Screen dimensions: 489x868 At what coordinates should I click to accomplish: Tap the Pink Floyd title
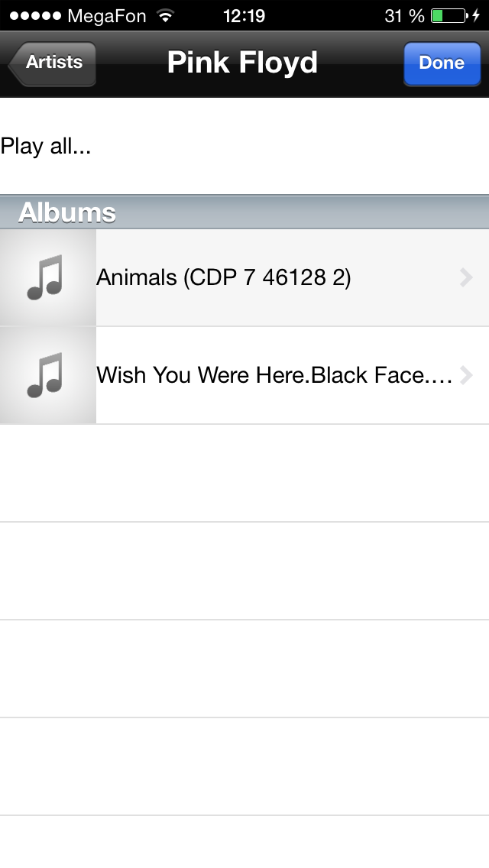click(x=242, y=63)
